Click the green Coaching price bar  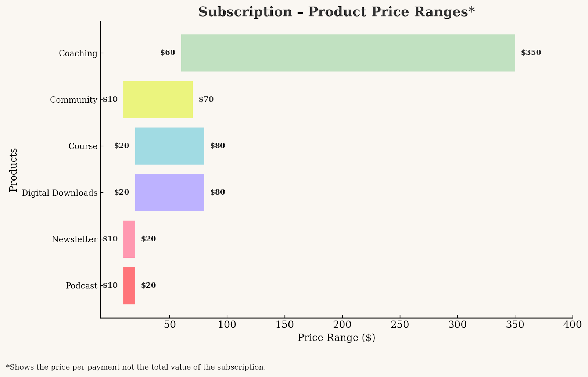click(x=348, y=53)
